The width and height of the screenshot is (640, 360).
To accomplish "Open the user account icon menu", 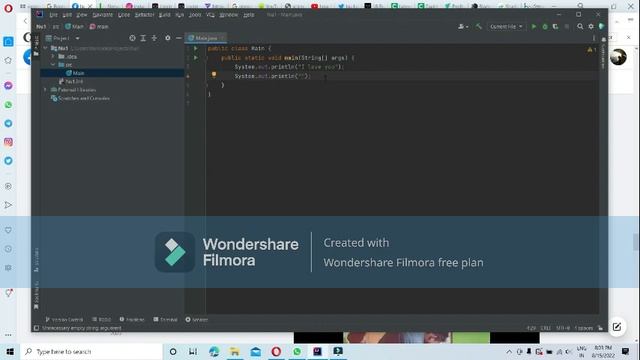I will click(x=462, y=27).
